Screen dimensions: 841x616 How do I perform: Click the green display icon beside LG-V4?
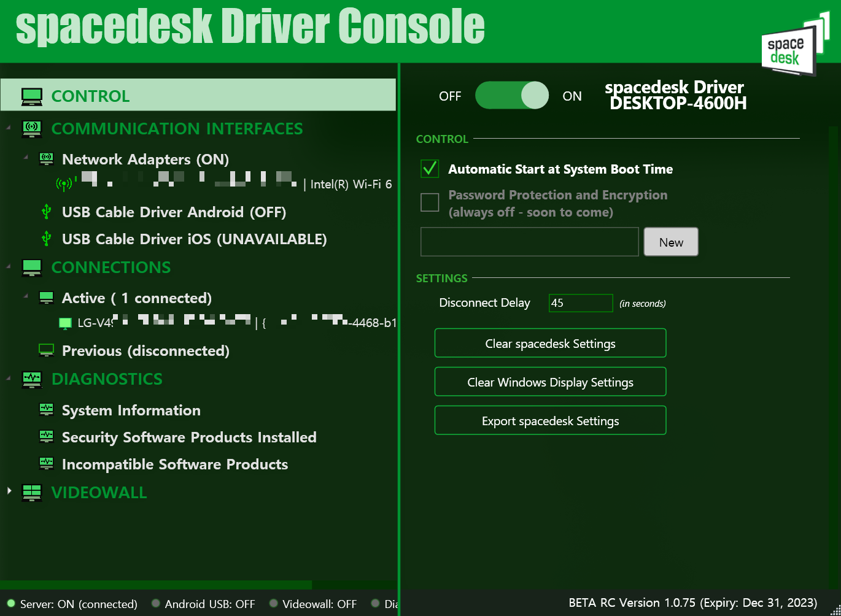coord(65,323)
